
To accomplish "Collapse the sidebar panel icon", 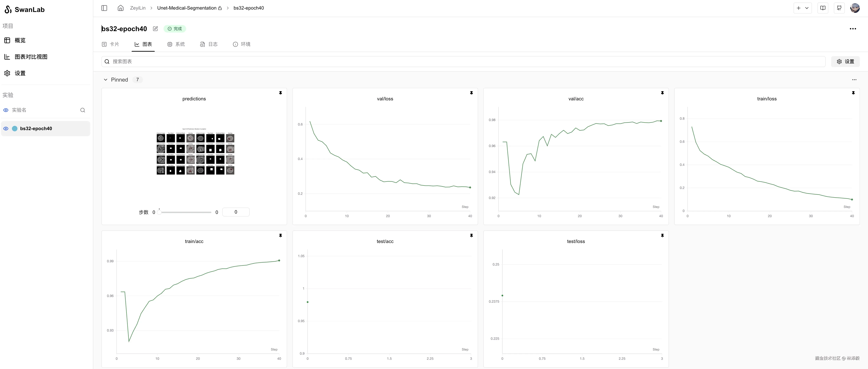I will tap(104, 8).
